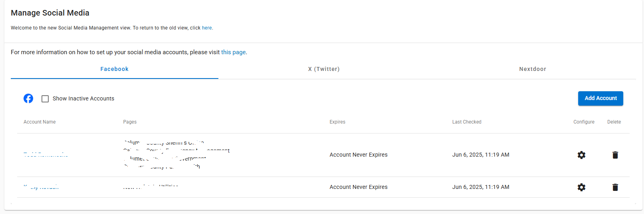Screen dimensions: 644x214
Task: Click the Account Name column header
Action: click(40, 122)
